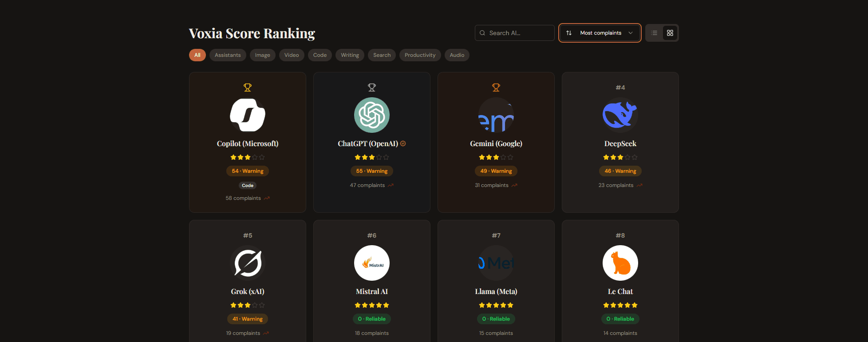Click the sort arrows icon beside Most complaints
Screen dimensions: 868x342
point(569,33)
